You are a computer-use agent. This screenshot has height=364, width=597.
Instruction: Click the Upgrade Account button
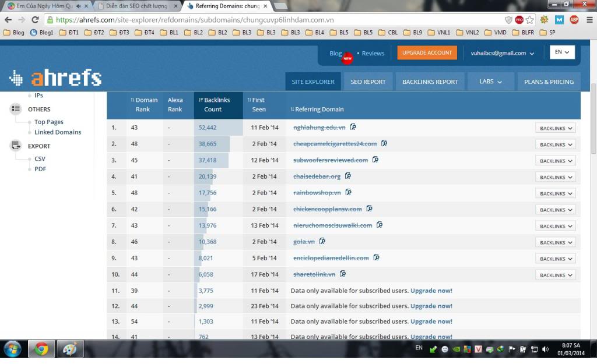[x=427, y=53]
